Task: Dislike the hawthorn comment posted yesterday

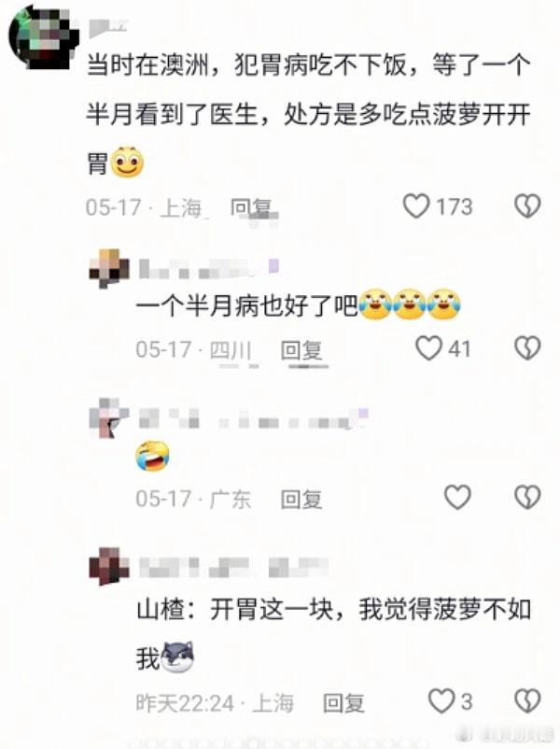Action: (x=527, y=700)
